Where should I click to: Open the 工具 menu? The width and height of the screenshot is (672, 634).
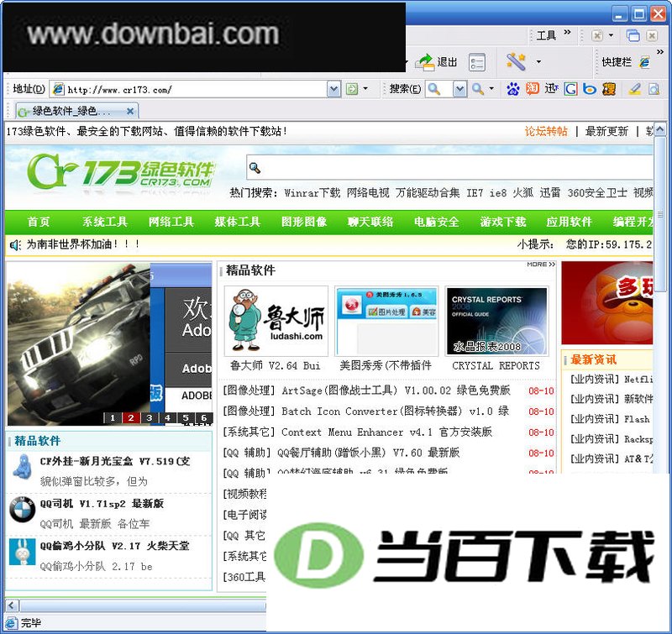[x=546, y=35]
